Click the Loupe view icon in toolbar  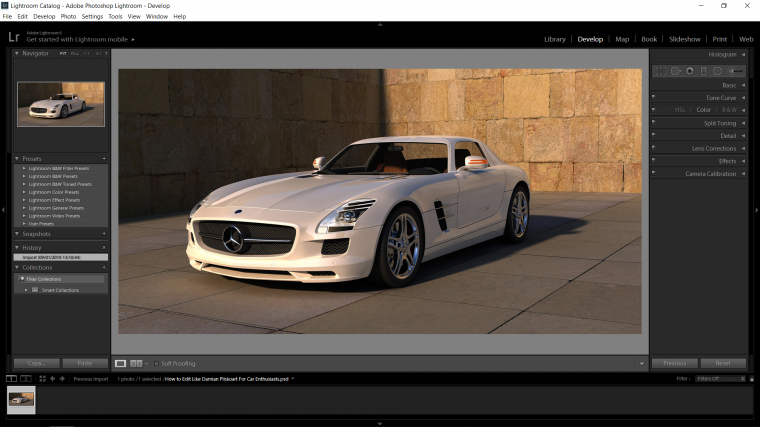[120, 363]
